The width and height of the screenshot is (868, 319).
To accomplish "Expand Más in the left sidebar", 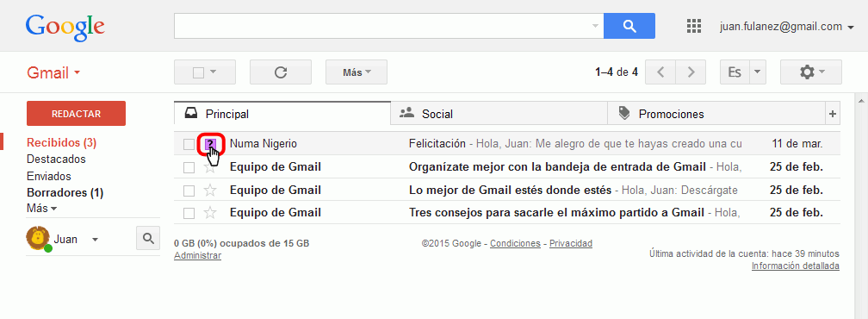I will (x=41, y=209).
